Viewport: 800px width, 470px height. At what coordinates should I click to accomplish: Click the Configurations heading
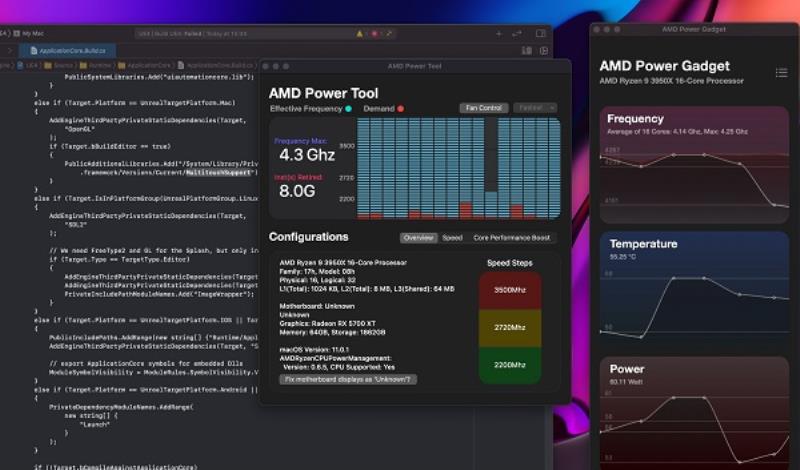(309, 237)
